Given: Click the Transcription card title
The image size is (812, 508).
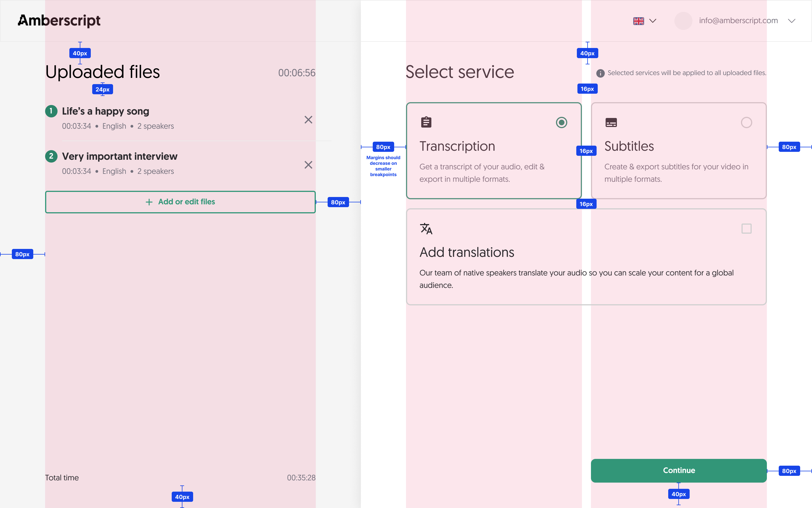Looking at the screenshot, I should tap(457, 146).
